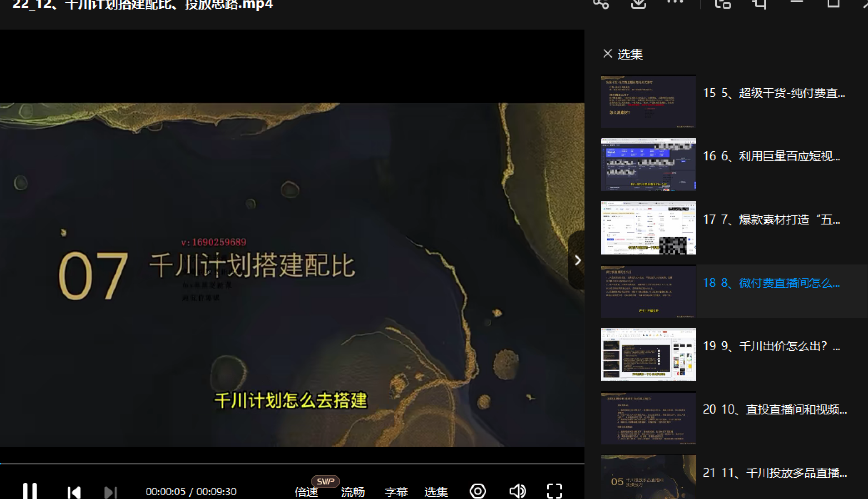Open thumbnail of episode 15 超级干货

pos(648,101)
